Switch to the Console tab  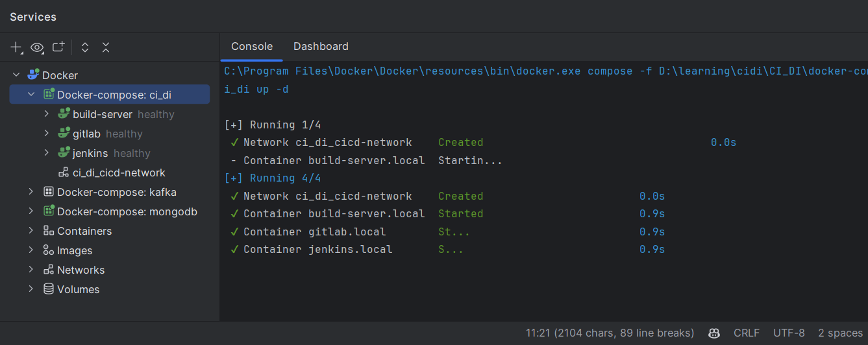coord(252,47)
